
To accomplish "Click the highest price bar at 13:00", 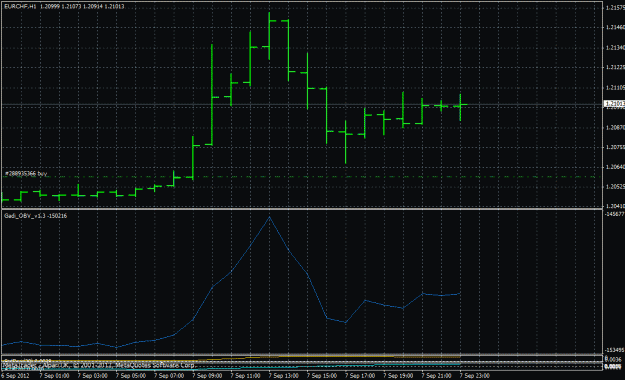I will (x=269, y=36).
